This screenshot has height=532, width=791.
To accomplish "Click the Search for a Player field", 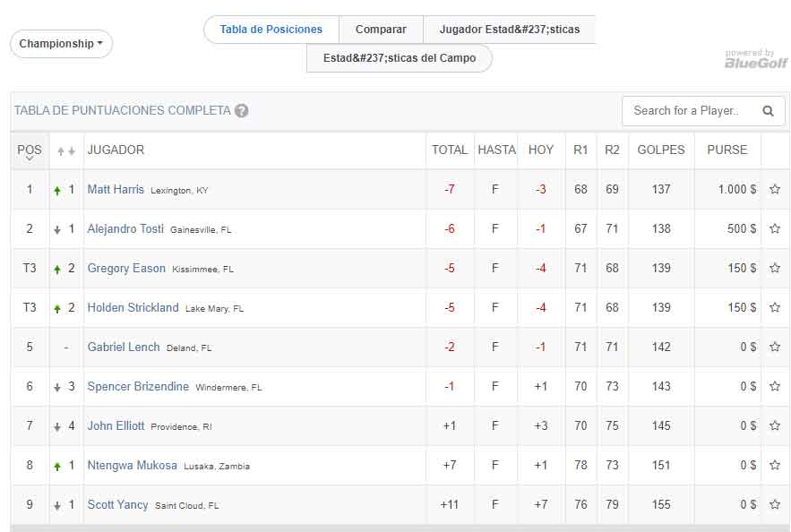I will (690, 111).
